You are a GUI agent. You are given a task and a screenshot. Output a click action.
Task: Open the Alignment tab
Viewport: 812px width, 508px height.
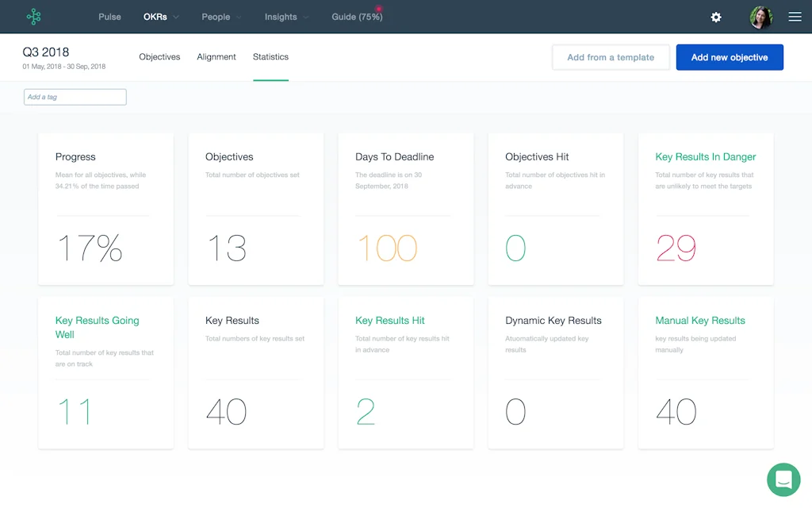coord(216,56)
